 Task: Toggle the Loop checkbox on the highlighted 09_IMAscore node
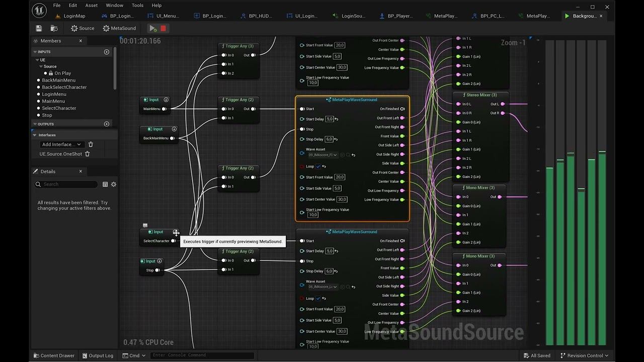[x=318, y=166]
